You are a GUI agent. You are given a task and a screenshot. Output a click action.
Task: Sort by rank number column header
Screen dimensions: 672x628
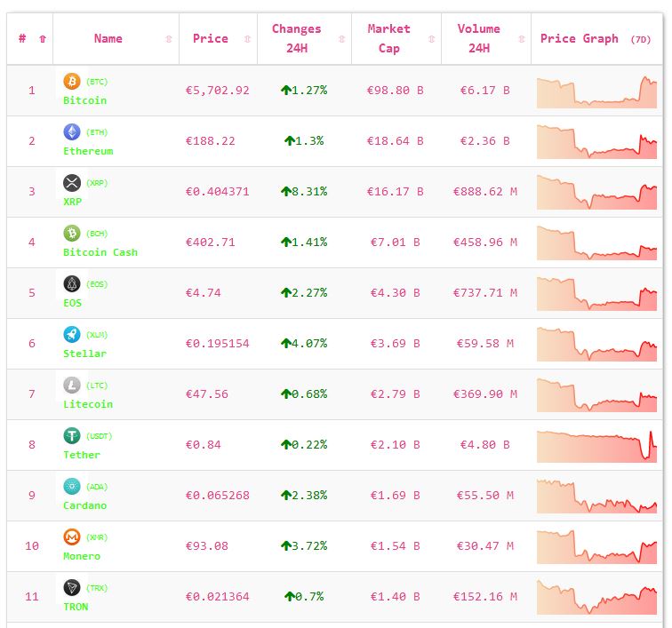click(22, 39)
